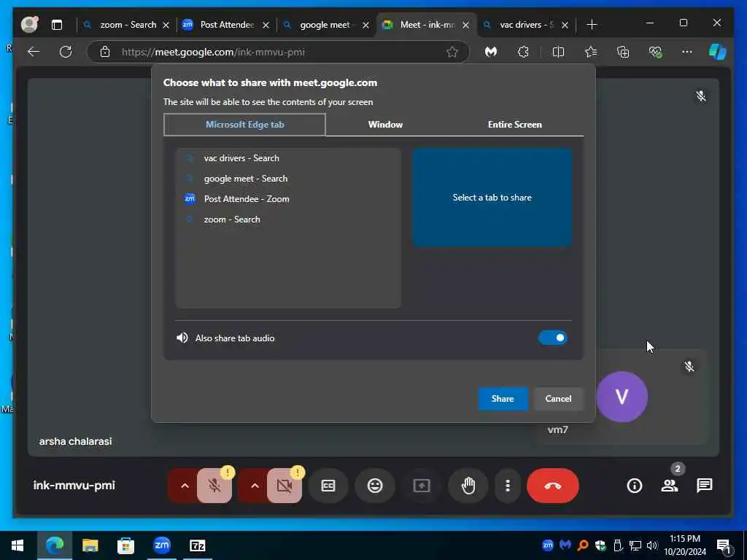Choose 'zoom - Search' tab to share

pyautogui.click(x=287, y=219)
